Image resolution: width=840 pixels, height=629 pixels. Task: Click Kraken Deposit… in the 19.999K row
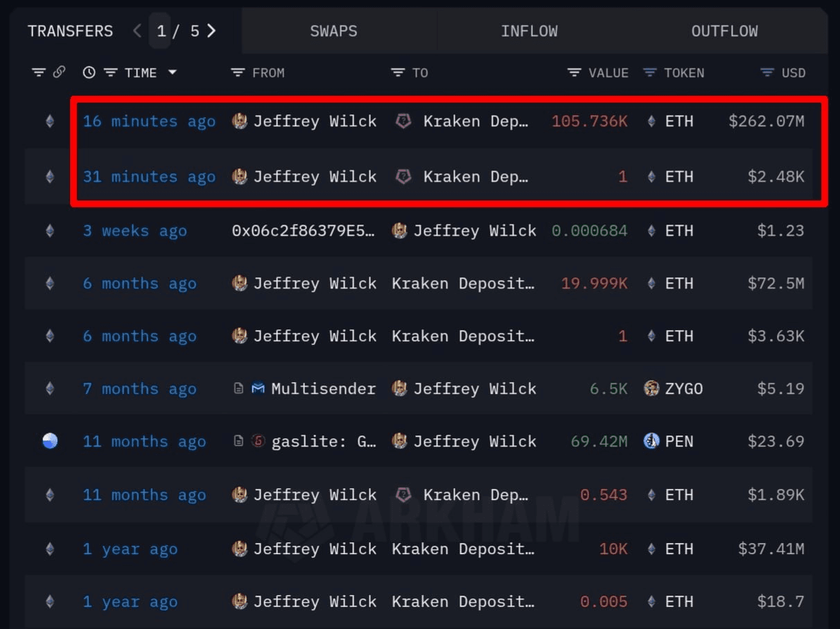pyautogui.click(x=463, y=284)
